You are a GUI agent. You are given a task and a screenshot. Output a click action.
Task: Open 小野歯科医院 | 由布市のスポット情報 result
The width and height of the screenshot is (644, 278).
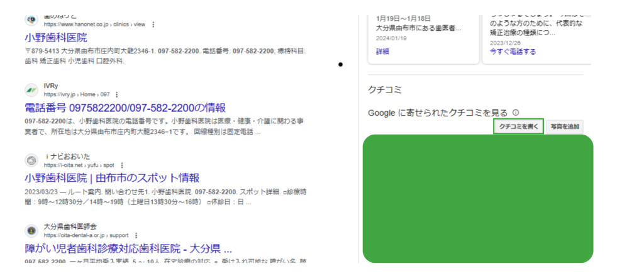[112, 178]
